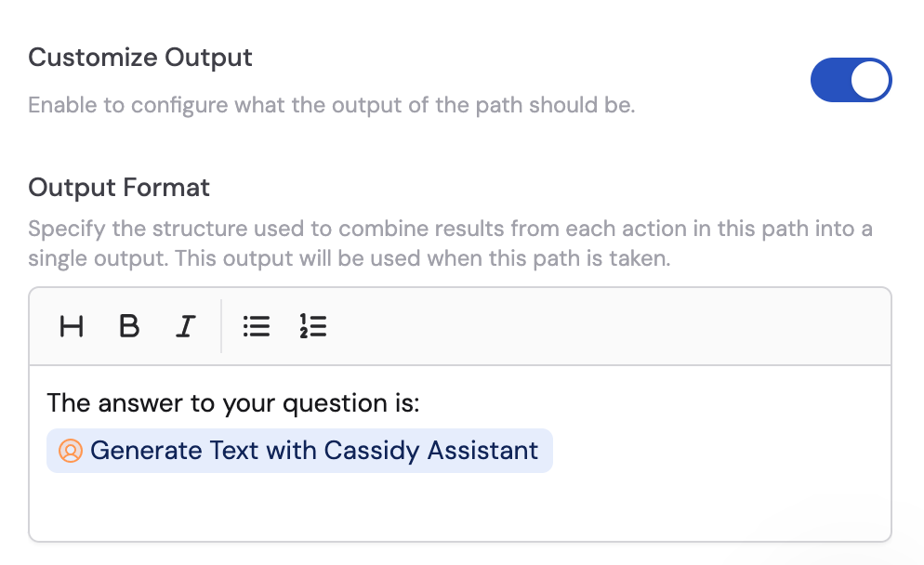Apply bullet formatting to the output text
This screenshot has height=565, width=924.
[x=257, y=326]
